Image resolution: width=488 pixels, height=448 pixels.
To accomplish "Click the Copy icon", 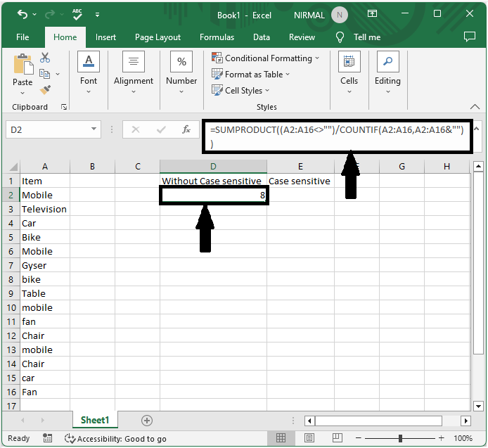I will [x=44, y=74].
